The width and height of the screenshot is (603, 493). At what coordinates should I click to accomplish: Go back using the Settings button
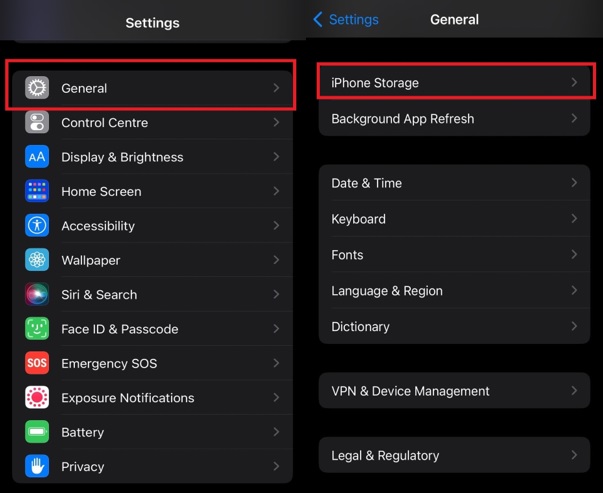click(346, 19)
